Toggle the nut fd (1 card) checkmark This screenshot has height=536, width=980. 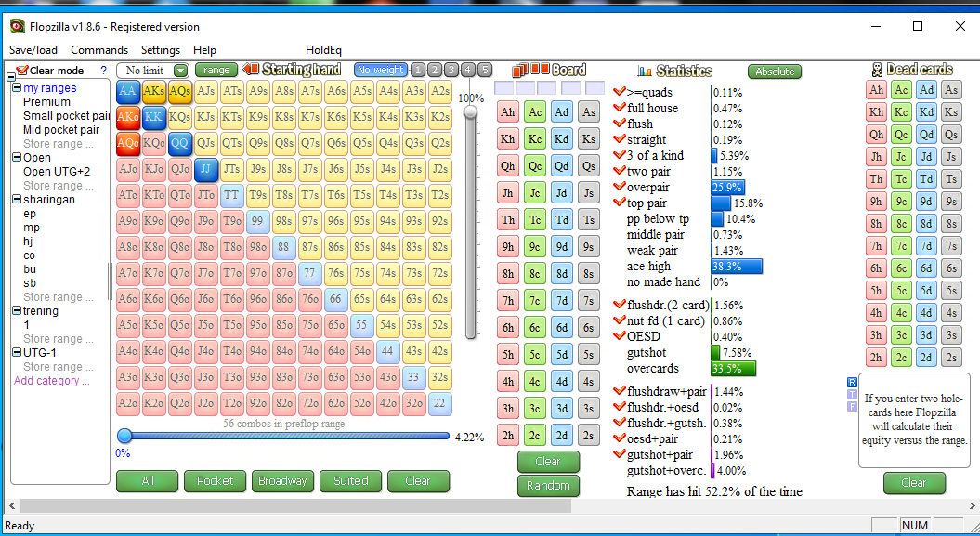coord(620,320)
